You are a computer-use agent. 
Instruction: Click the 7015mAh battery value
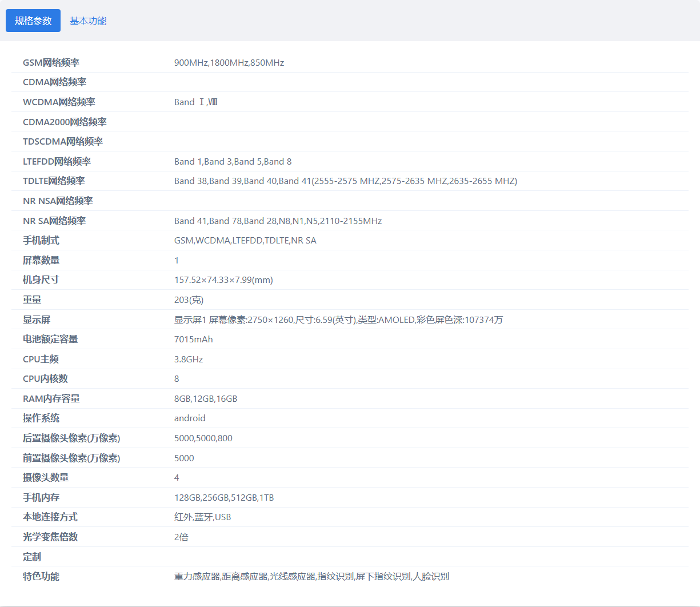pos(194,339)
